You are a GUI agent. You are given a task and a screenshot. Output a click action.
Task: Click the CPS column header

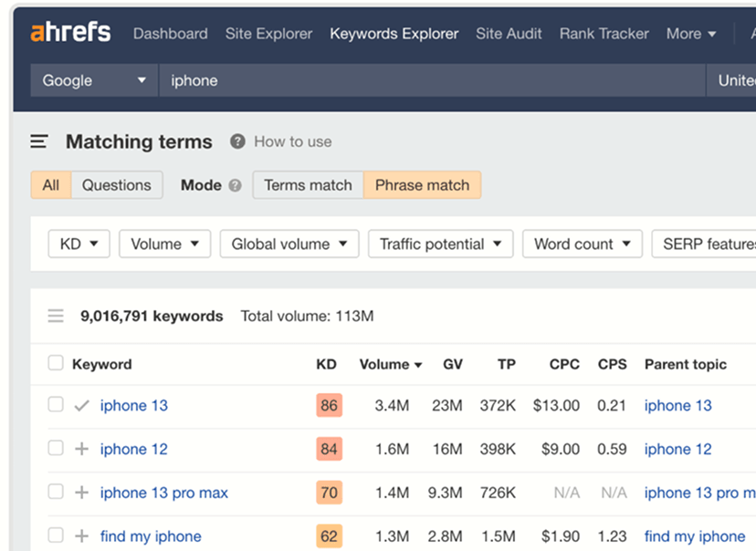tap(613, 365)
